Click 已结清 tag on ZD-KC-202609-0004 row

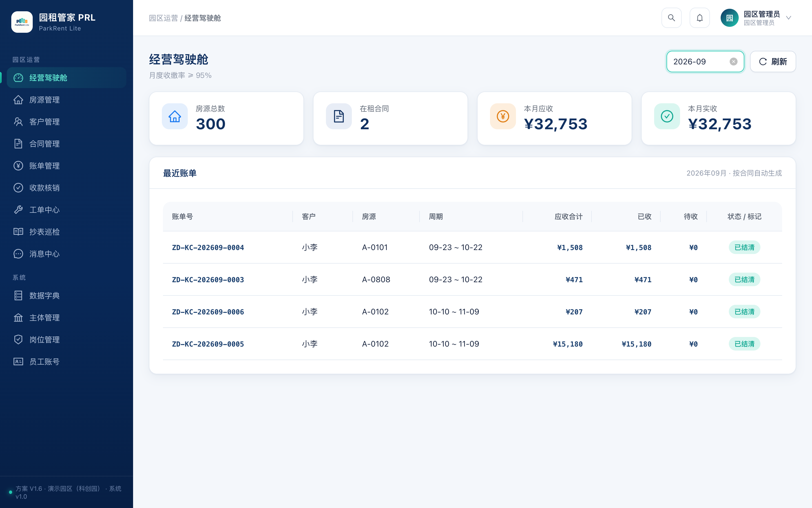click(x=744, y=247)
